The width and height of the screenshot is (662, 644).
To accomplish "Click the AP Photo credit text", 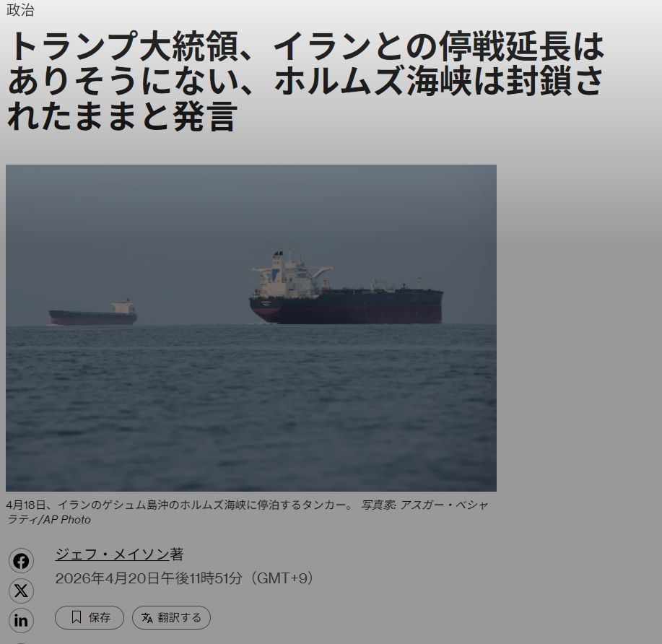I will click(x=66, y=519).
